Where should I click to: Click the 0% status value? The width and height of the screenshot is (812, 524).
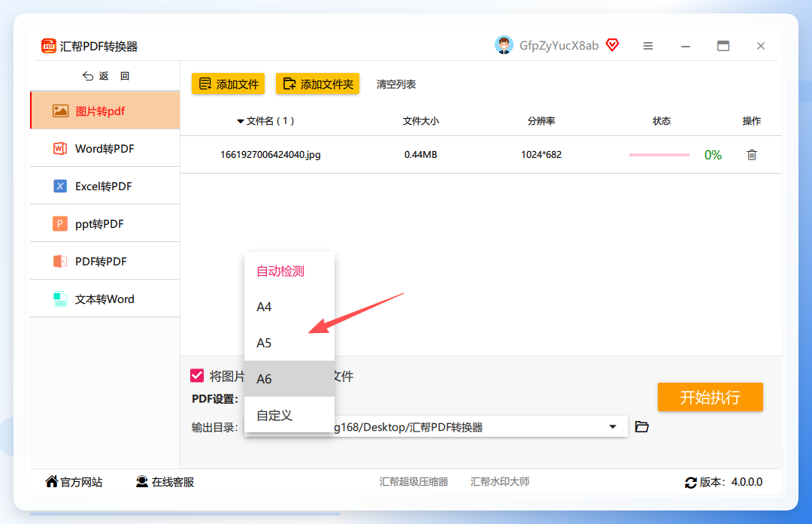(713, 155)
